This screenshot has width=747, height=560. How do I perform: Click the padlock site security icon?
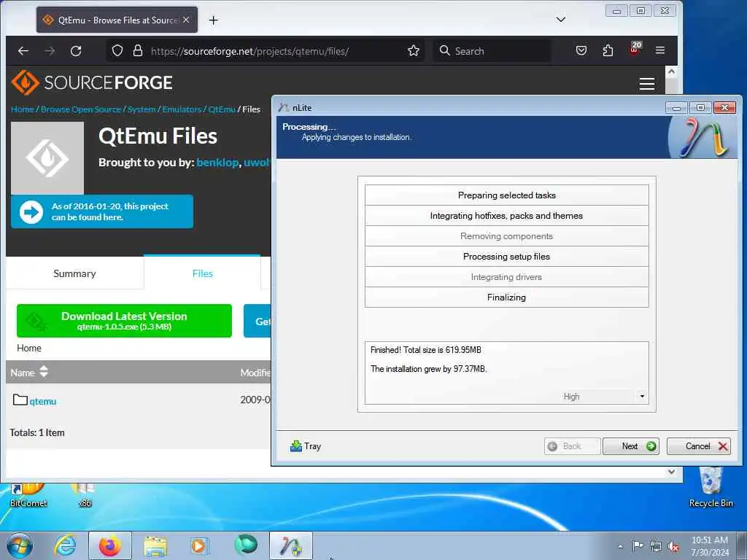click(x=138, y=50)
